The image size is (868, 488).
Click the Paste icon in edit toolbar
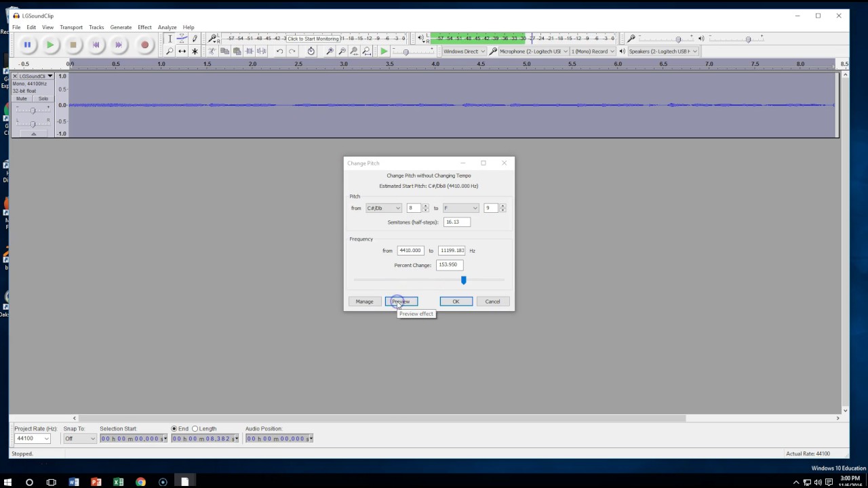coord(237,51)
